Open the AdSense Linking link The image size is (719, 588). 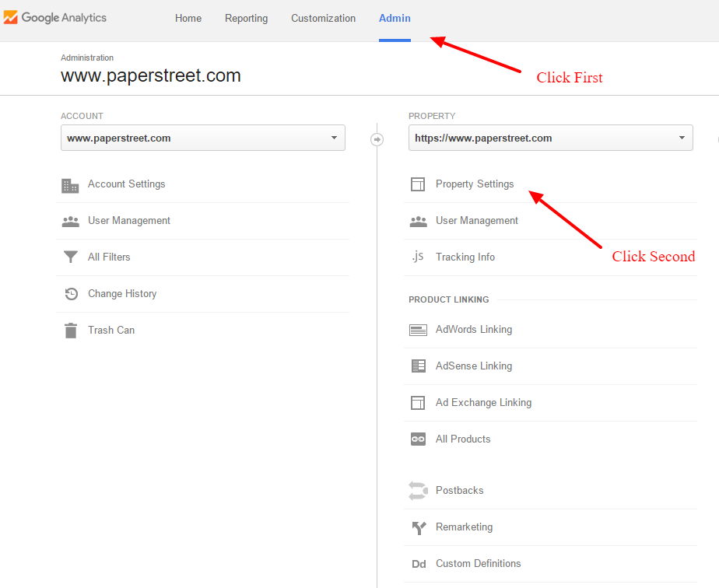(x=474, y=366)
